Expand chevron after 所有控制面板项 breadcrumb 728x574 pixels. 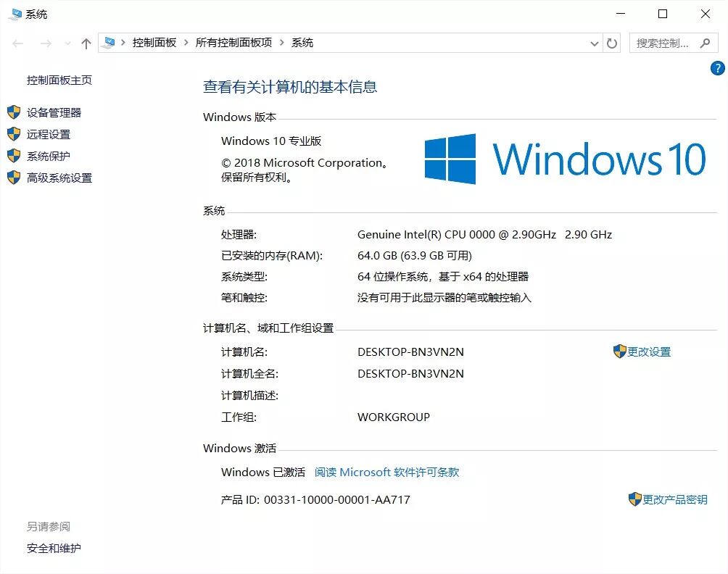281,43
